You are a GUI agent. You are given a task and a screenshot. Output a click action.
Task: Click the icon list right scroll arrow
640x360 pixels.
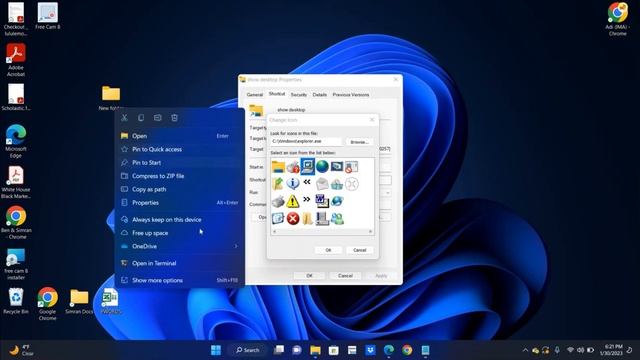[x=370, y=231]
